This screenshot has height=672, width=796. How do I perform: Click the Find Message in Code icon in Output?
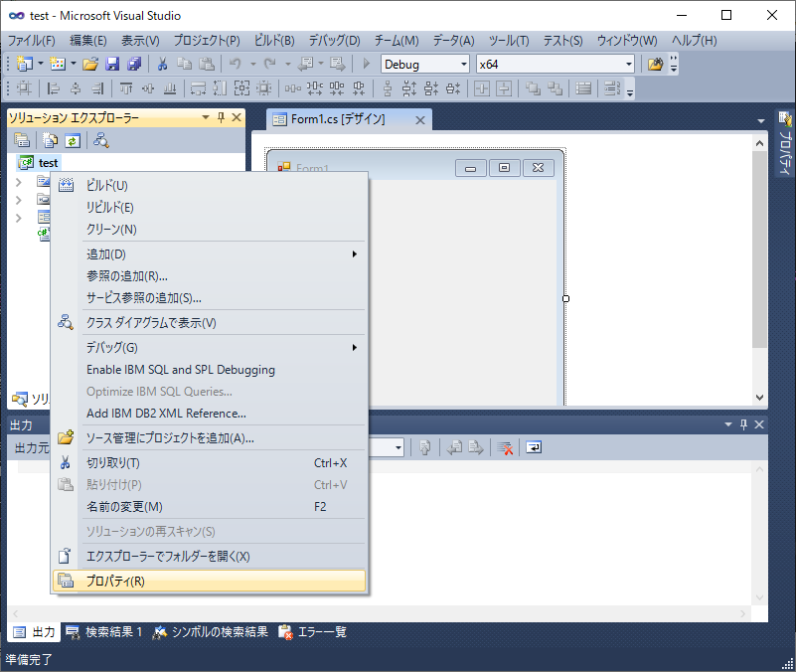coord(425,447)
